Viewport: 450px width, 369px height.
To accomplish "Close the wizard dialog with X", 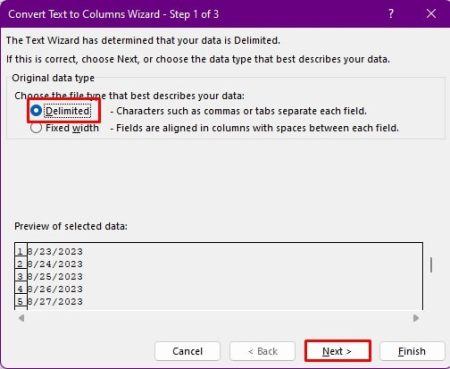I will coord(431,14).
